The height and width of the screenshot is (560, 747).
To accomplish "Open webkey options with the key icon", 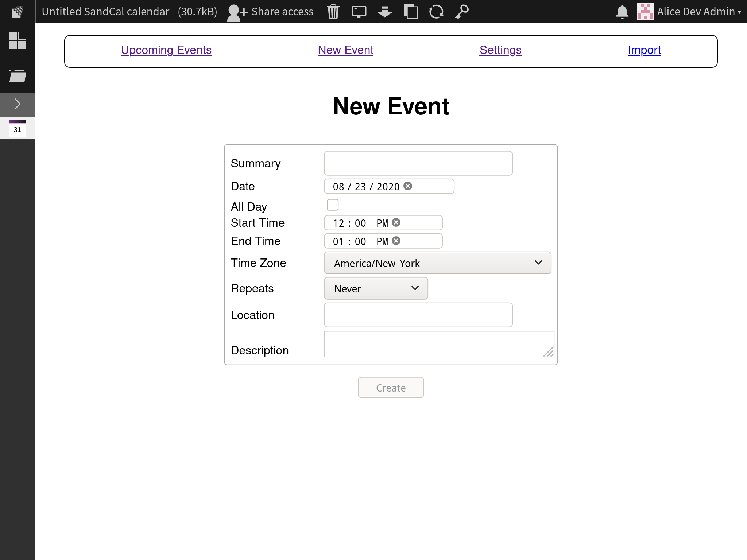I will point(462,12).
